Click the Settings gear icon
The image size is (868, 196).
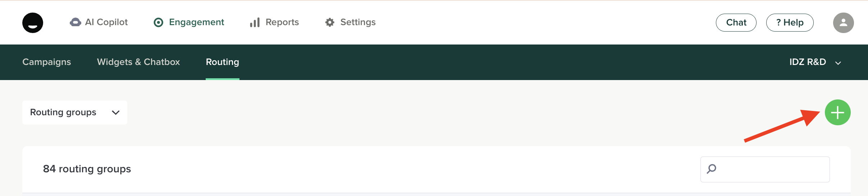click(x=329, y=22)
